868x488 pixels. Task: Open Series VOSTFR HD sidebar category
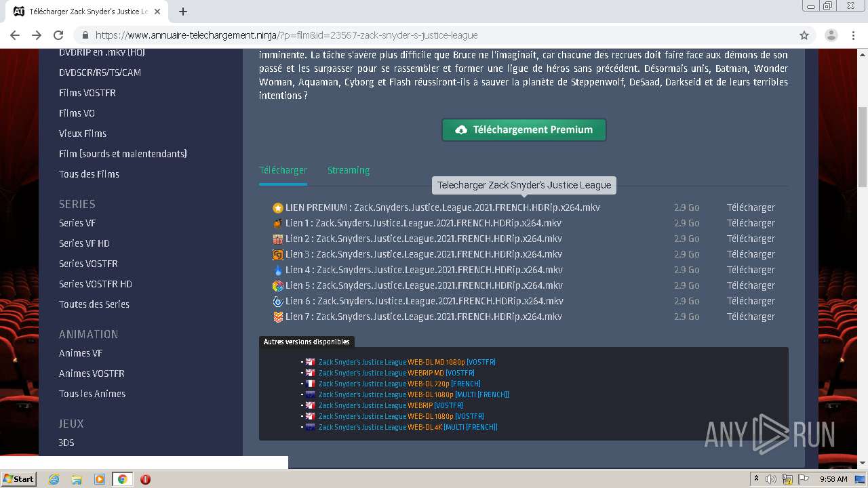click(x=96, y=284)
